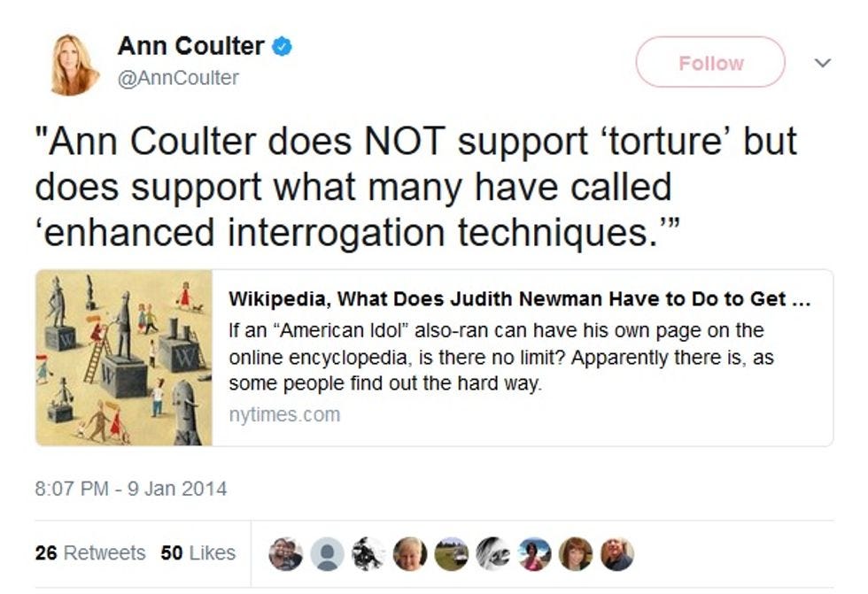
Task: Click the article illustration thumbnail
Action: coord(124,358)
